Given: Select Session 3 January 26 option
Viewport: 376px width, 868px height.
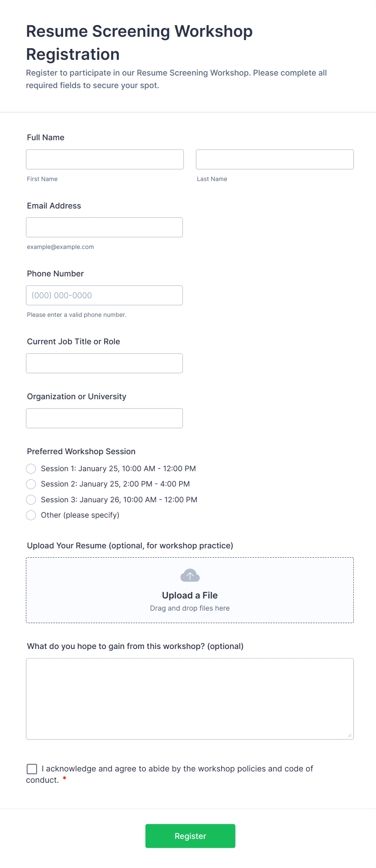Looking at the screenshot, I should [x=31, y=500].
